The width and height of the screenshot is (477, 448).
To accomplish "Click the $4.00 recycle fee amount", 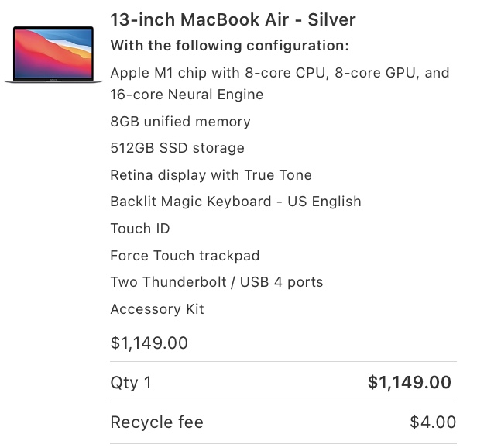I will click(x=433, y=422).
